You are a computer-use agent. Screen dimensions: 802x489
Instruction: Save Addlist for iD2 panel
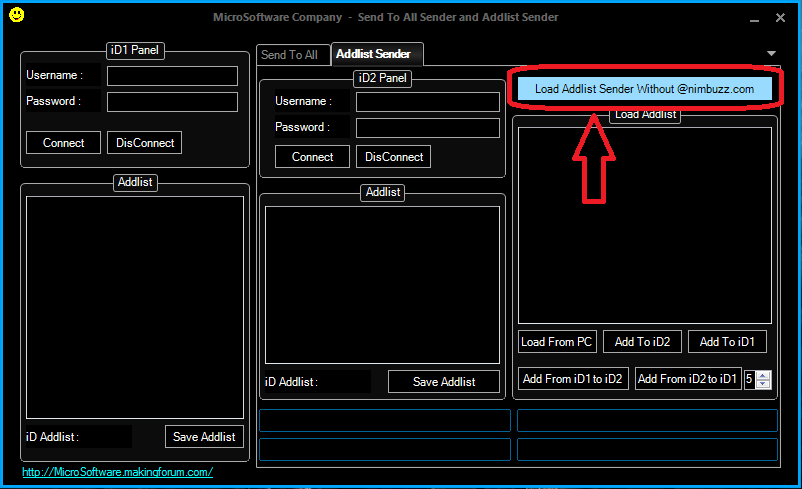tap(444, 382)
